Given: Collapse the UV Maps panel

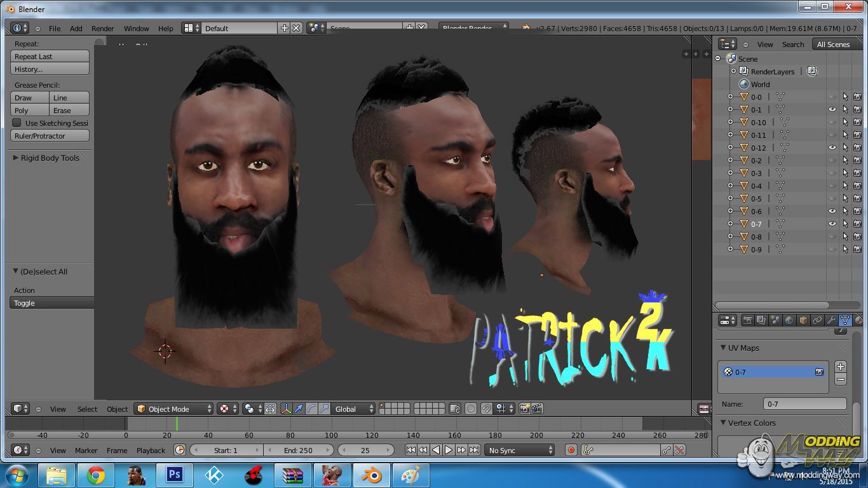Looking at the screenshot, I should tap(723, 348).
